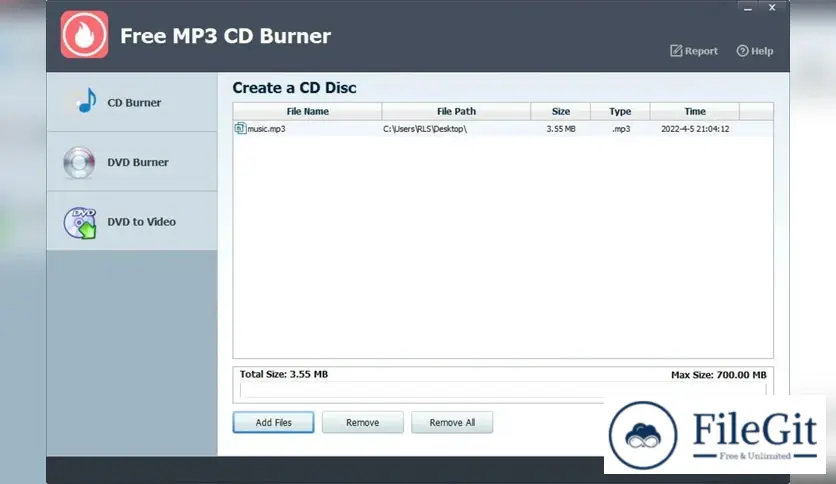The height and width of the screenshot is (484, 836).
Task: Click the .mp3 type cell
Action: pos(621,129)
